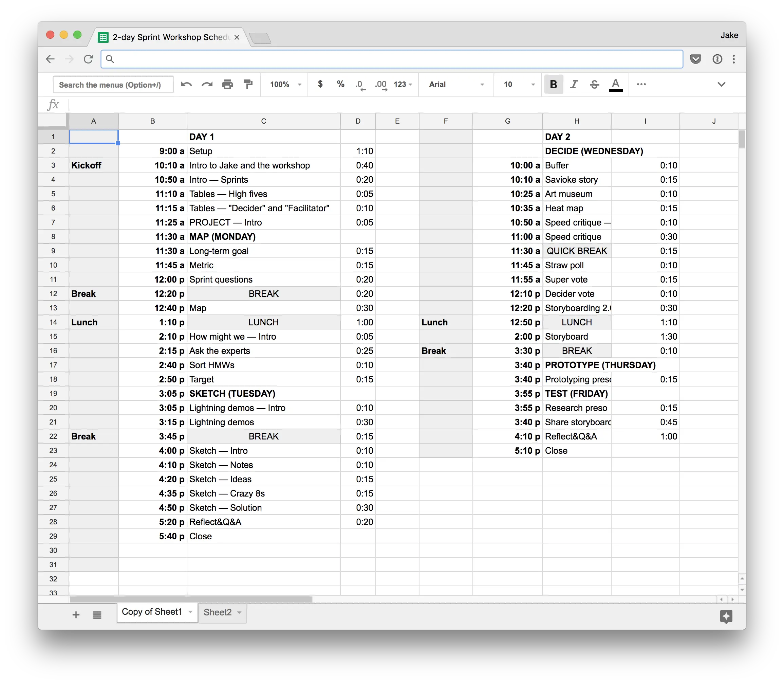
Task: Open the More toolbar options ellipsis
Action: pyautogui.click(x=641, y=84)
